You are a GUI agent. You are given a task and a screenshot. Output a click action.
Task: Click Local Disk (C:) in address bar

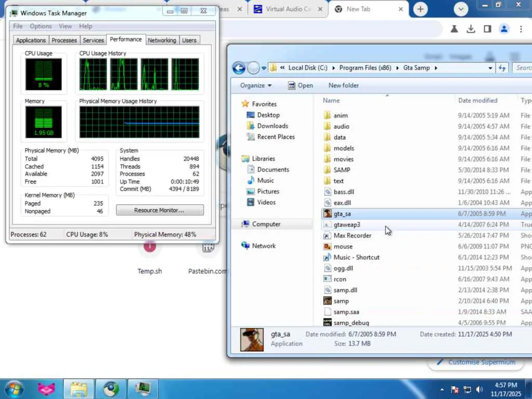coord(308,68)
